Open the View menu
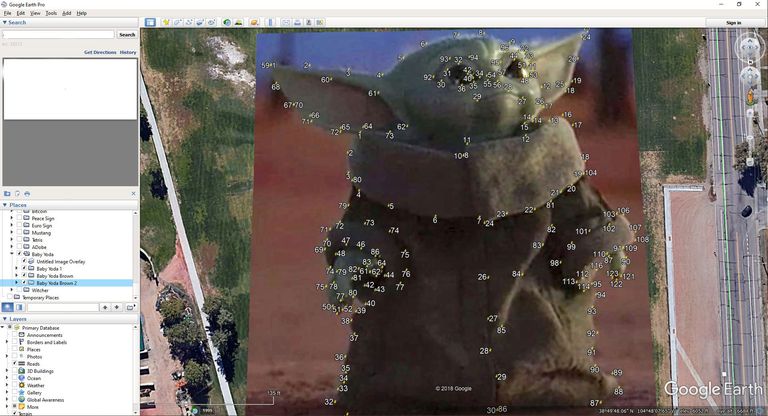Image resolution: width=768 pixels, height=416 pixels. (x=35, y=13)
